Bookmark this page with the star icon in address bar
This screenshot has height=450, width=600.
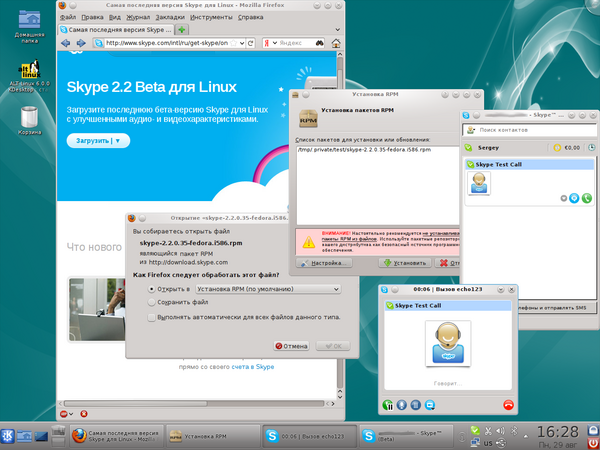tap(234, 43)
